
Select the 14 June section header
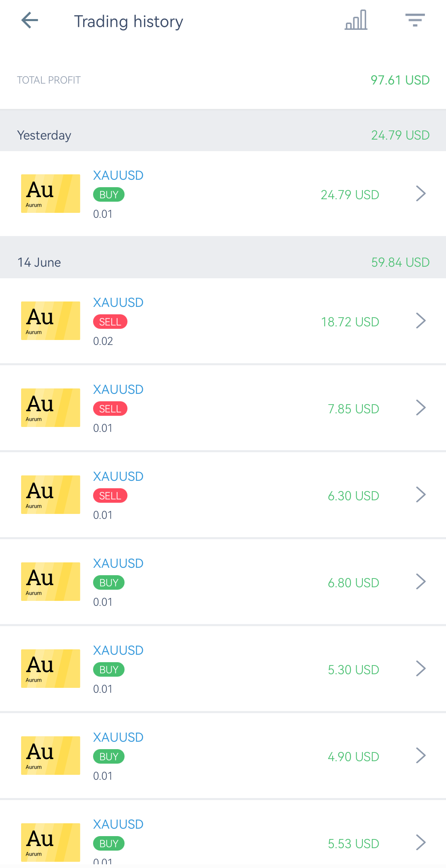tap(223, 262)
